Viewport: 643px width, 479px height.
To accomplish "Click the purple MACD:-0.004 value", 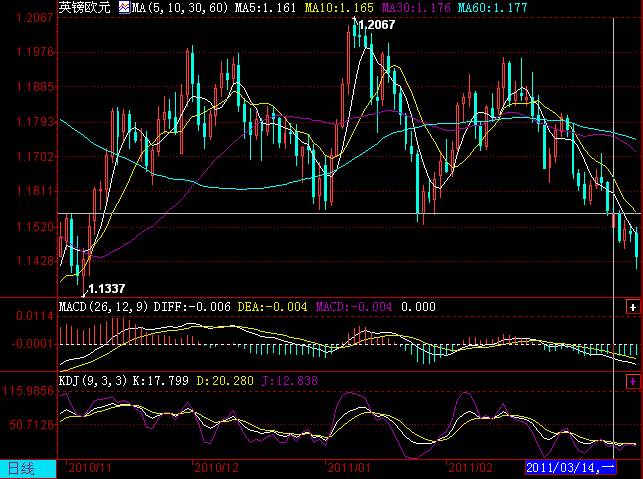I will 353,307.
